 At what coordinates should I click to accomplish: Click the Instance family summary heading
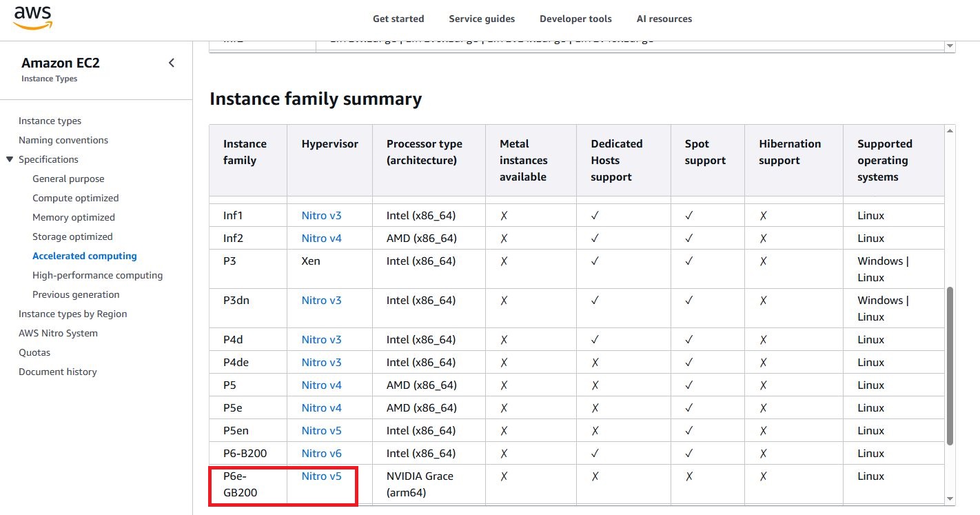316,99
